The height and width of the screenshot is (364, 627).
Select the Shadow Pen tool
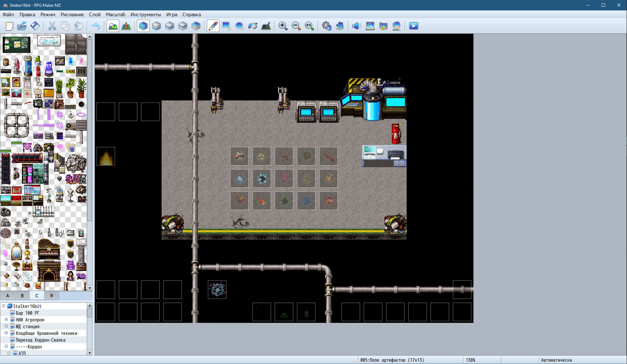point(266,26)
